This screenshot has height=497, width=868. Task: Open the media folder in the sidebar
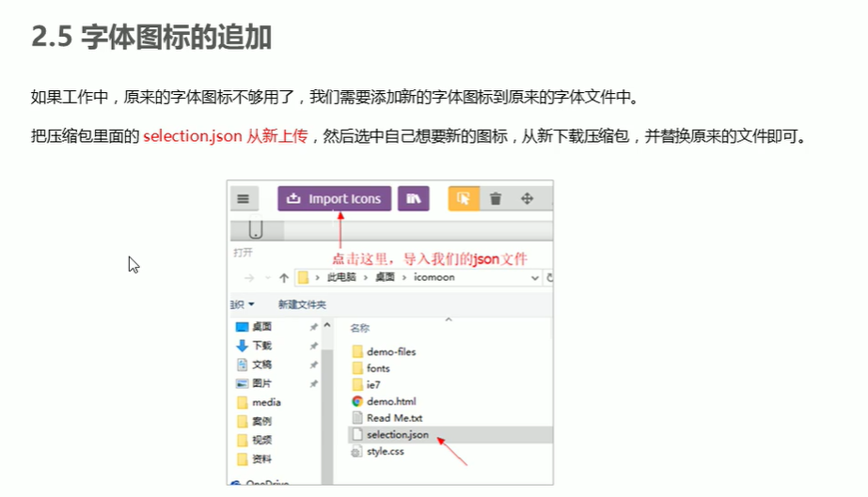[266, 402]
